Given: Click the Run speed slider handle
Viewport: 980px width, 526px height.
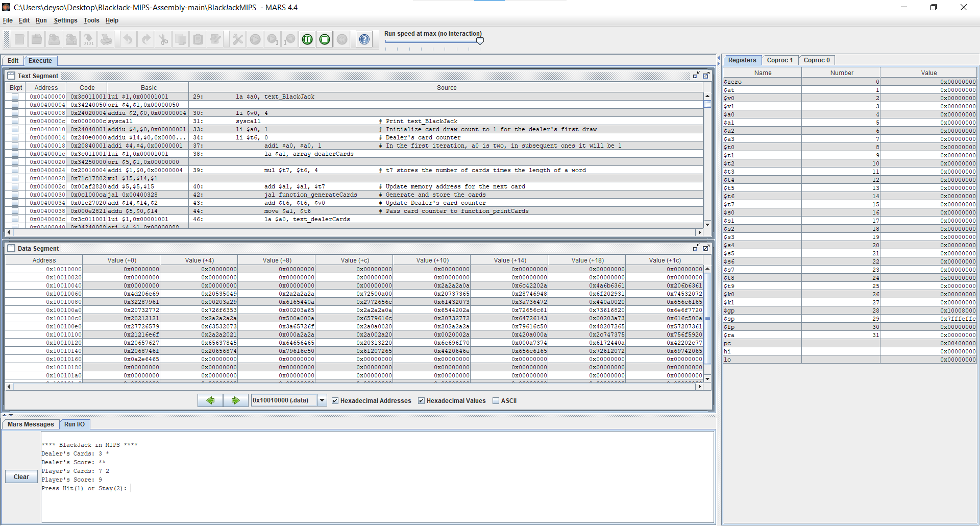Looking at the screenshot, I should tap(480, 41).
